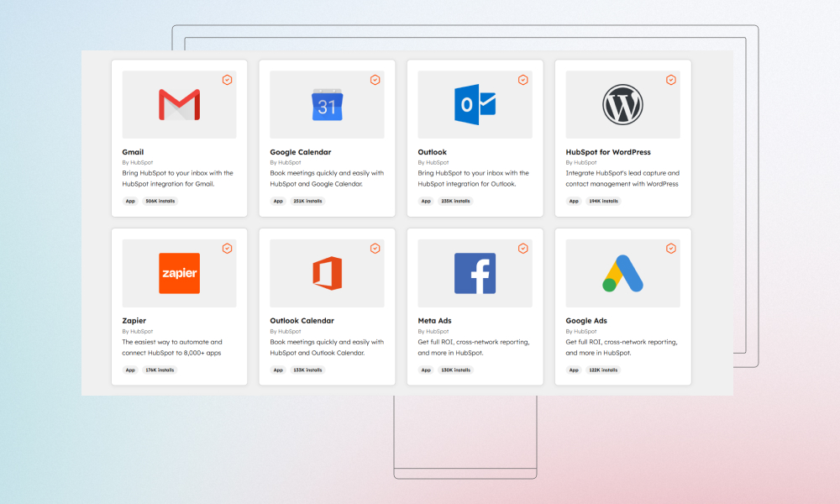Open the WordPress logo icon
The image size is (840, 504).
(622, 103)
